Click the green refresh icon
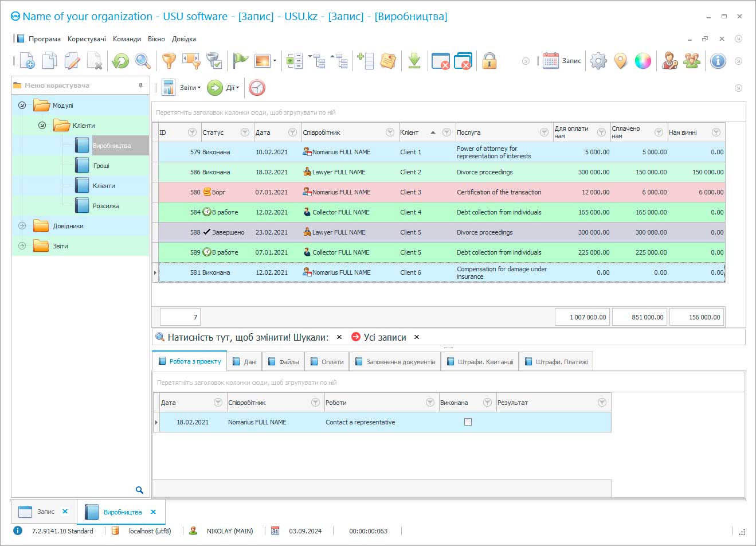Image resolution: width=756 pixels, height=546 pixels. point(120,61)
